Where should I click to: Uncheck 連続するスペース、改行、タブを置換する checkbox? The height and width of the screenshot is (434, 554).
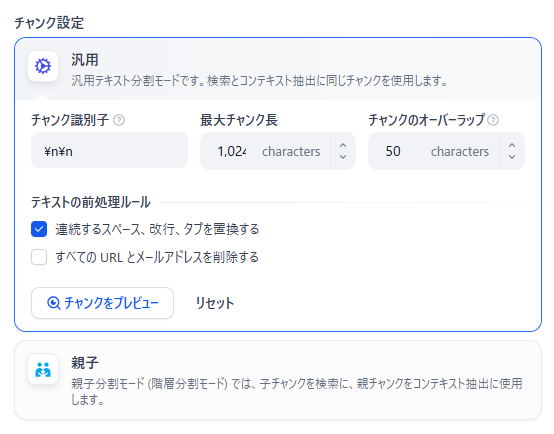click(39, 229)
